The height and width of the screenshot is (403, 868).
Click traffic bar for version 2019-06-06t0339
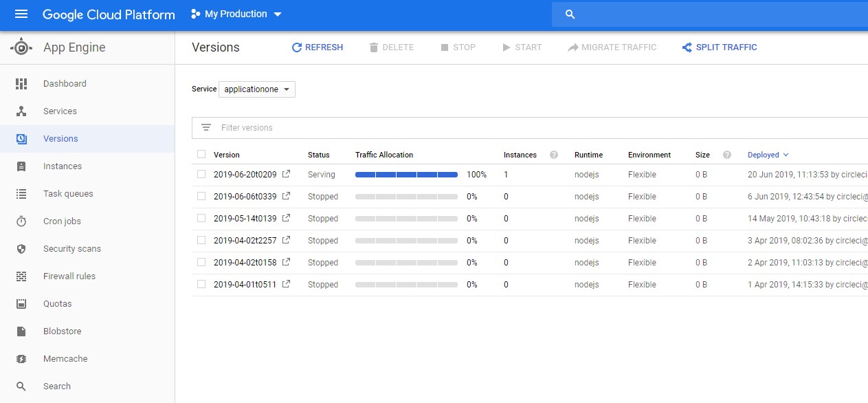tap(406, 197)
